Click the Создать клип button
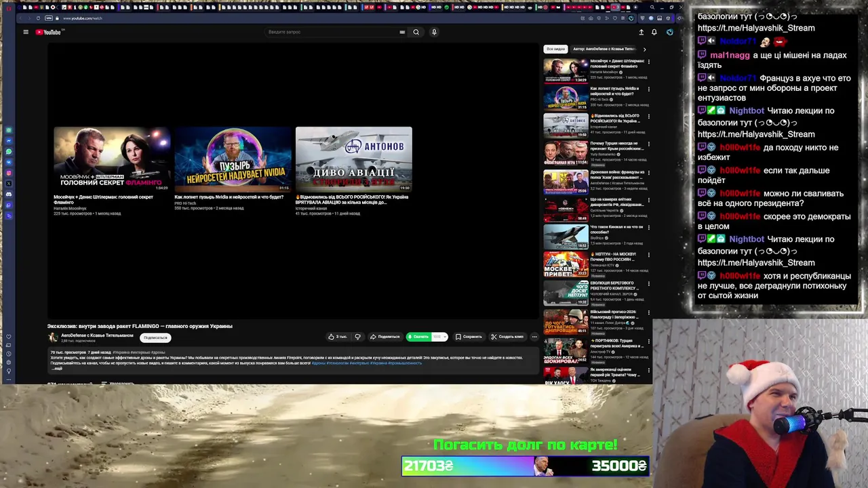 pyautogui.click(x=507, y=337)
